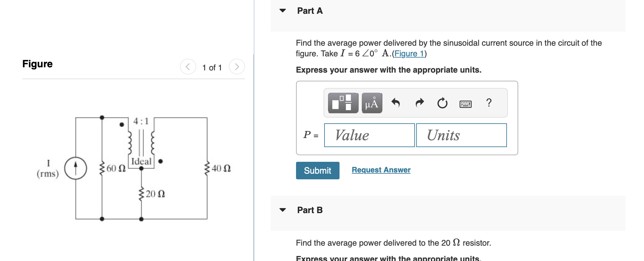The image size is (644, 261).
Task: Expand the Part B disclosure triangle
Action: [x=283, y=210]
